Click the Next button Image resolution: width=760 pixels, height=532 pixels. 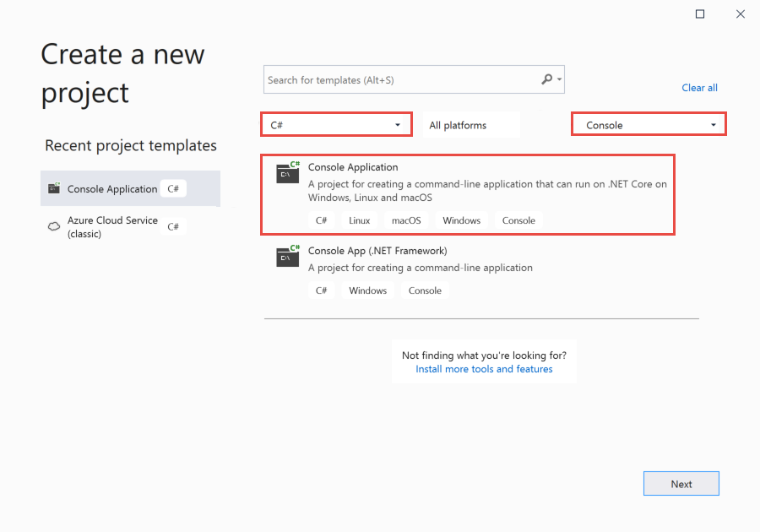681,483
